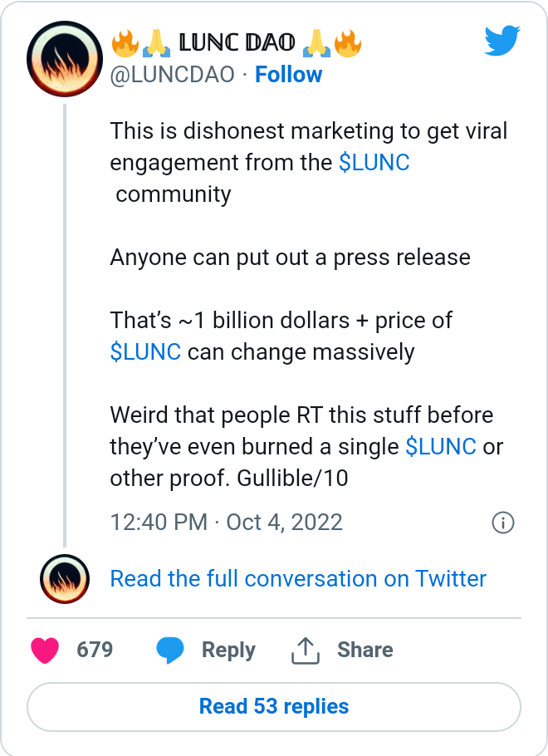Viewport: 548px width, 756px height.
Task: Open the @LUNCDAO handle link
Action: [x=172, y=75]
